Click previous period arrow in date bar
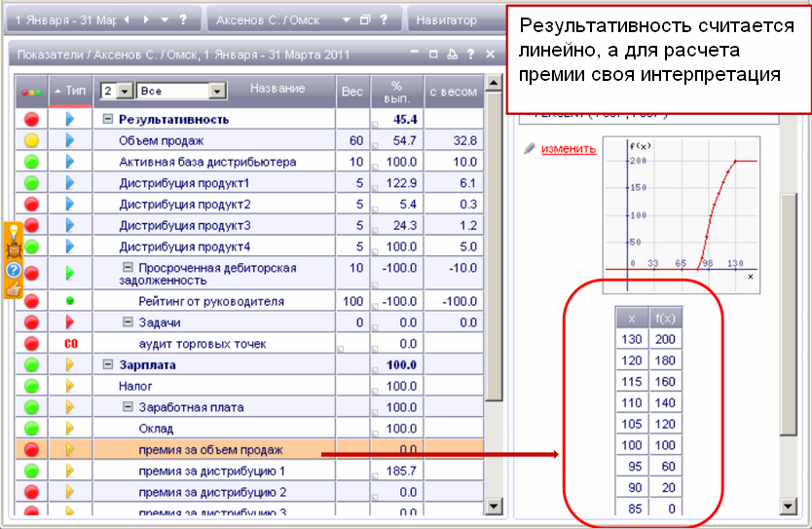Viewport: 812px width, 529px height. (x=127, y=19)
